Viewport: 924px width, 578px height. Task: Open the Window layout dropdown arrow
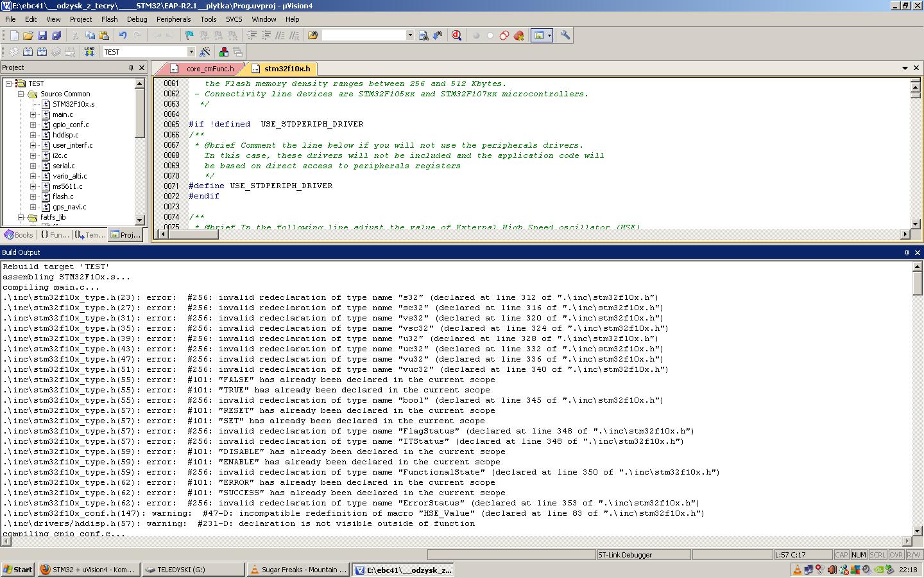click(550, 35)
